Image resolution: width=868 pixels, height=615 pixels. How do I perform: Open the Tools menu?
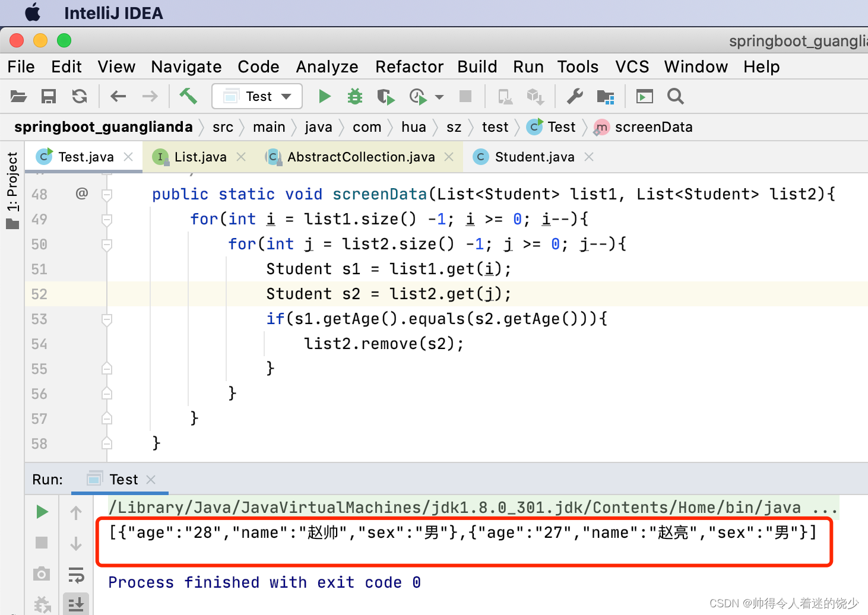click(578, 66)
